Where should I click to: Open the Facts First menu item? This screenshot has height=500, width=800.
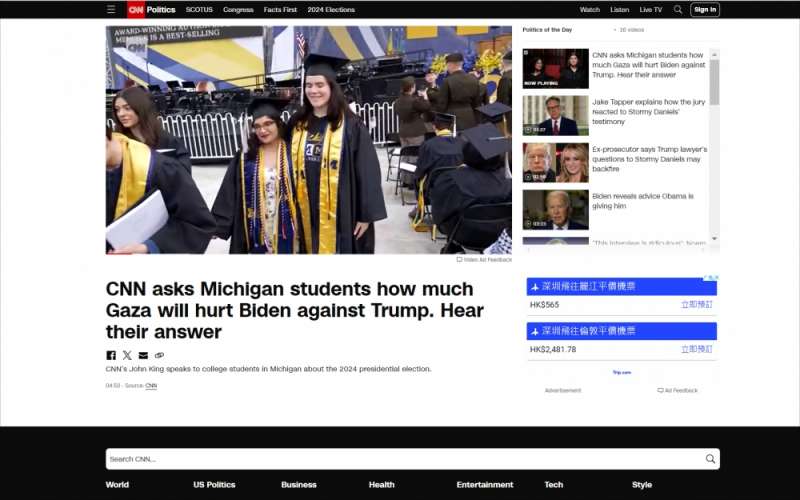click(x=280, y=10)
